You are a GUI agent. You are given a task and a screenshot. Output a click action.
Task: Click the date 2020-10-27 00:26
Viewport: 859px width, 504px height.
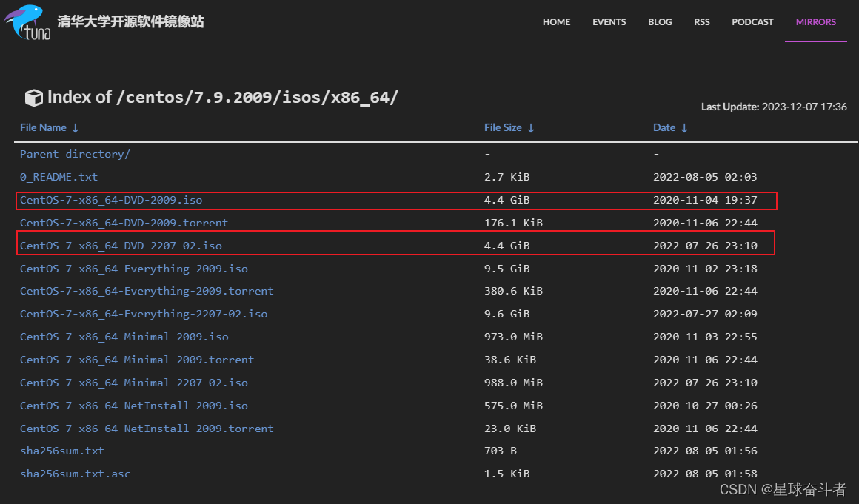705,406
